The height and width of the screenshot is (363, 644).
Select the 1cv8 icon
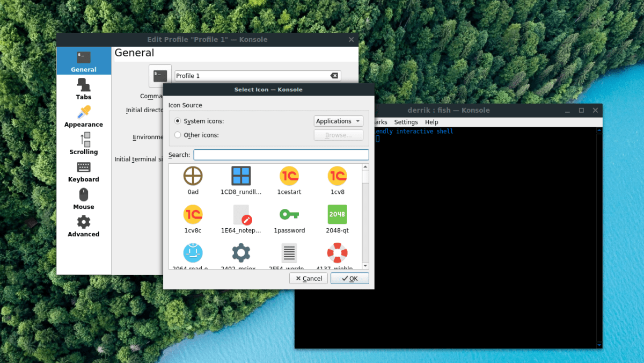click(338, 176)
